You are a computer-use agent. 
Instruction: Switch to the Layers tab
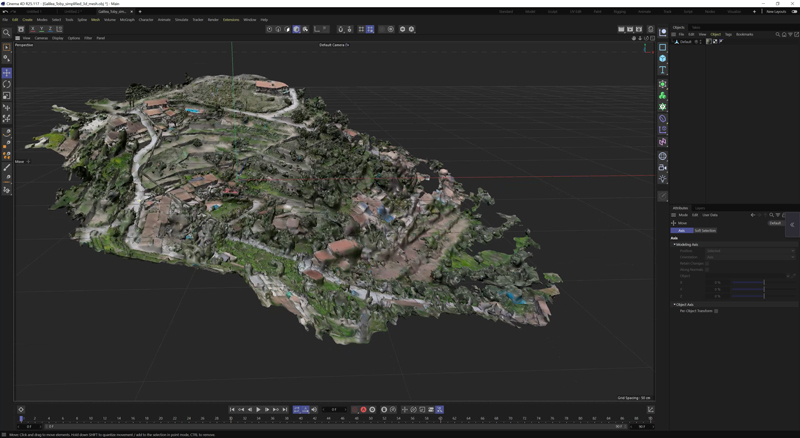click(700, 208)
